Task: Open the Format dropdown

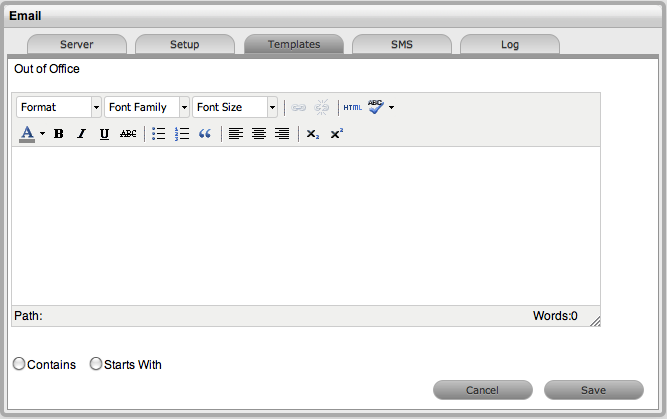Action: 59,107
